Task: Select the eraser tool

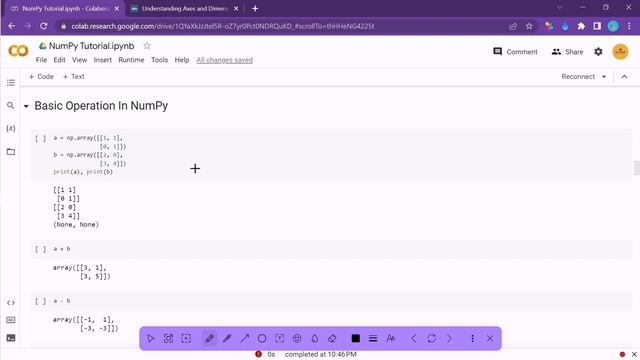Action: point(332,338)
